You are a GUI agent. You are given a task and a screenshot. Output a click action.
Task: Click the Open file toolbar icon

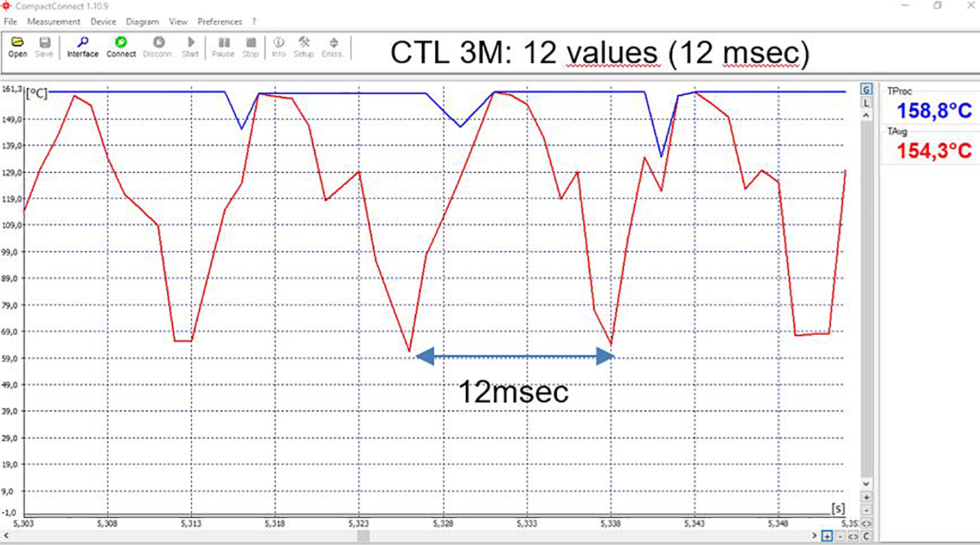(17, 46)
